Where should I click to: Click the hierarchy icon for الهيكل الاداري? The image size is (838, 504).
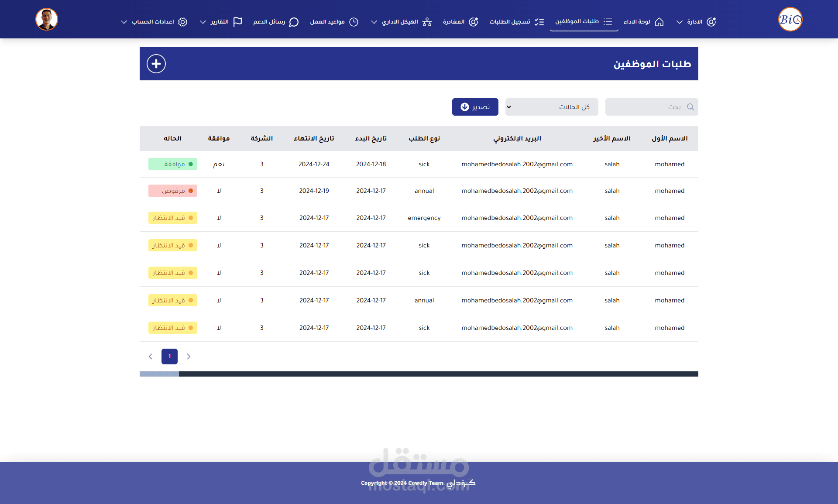pos(427,22)
